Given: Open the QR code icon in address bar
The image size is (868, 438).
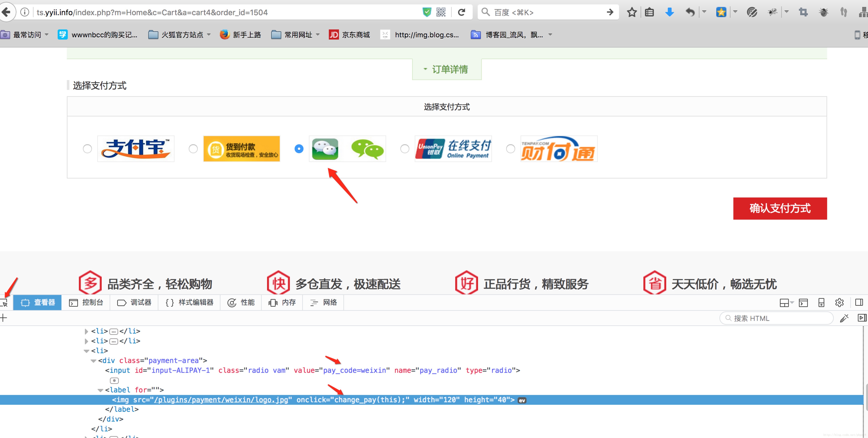Looking at the screenshot, I should tap(441, 13).
